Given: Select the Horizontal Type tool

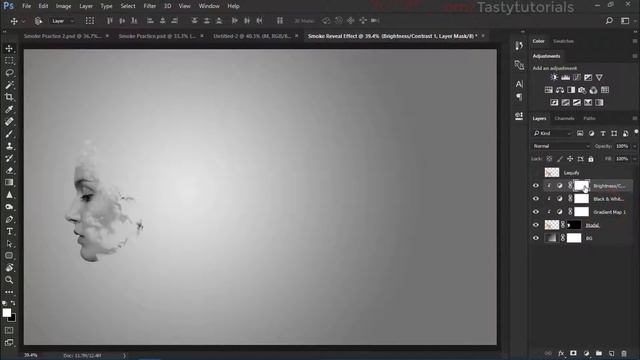Looking at the screenshot, I should tap(9, 231).
